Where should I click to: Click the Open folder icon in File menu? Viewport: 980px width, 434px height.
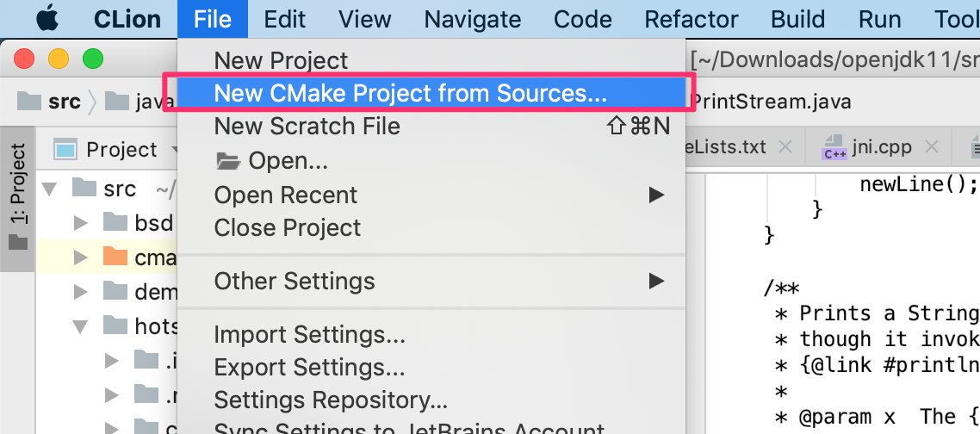(227, 161)
